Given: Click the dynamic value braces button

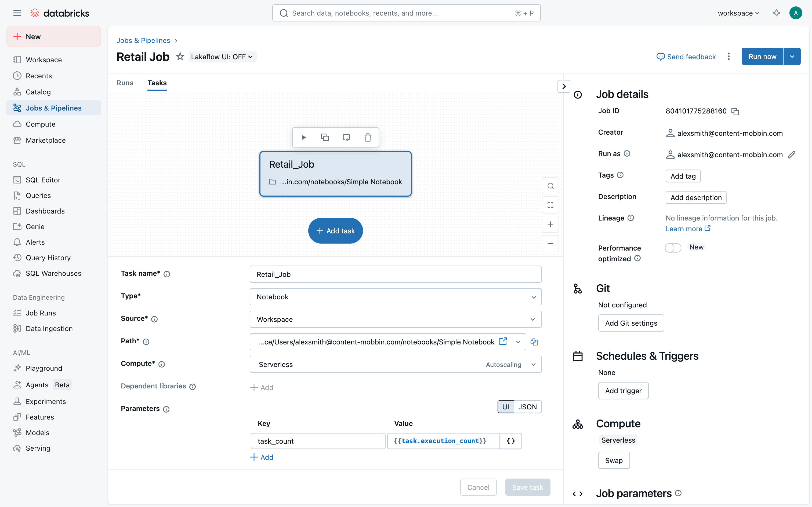Looking at the screenshot, I should (510, 441).
